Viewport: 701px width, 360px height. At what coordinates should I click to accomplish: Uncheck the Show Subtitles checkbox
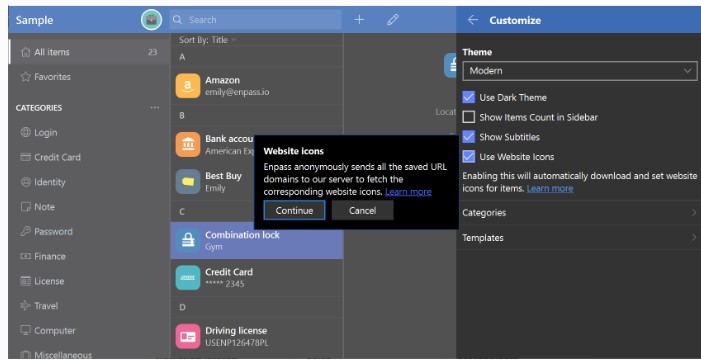coord(469,137)
